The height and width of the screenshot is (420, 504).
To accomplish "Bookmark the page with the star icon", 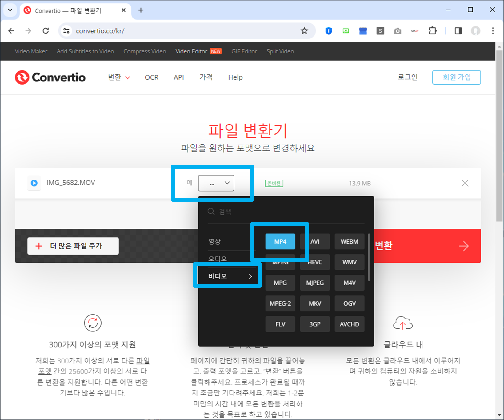I will 304,31.
